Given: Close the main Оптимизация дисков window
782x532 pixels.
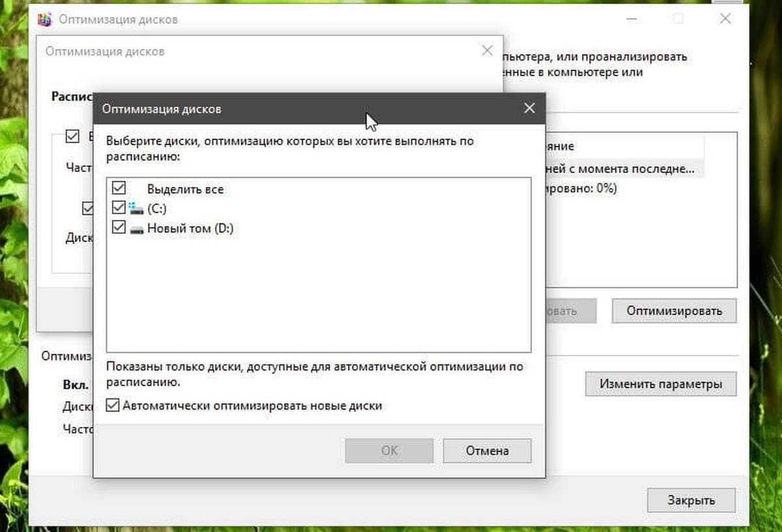Looking at the screenshot, I should pyautogui.click(x=725, y=19).
